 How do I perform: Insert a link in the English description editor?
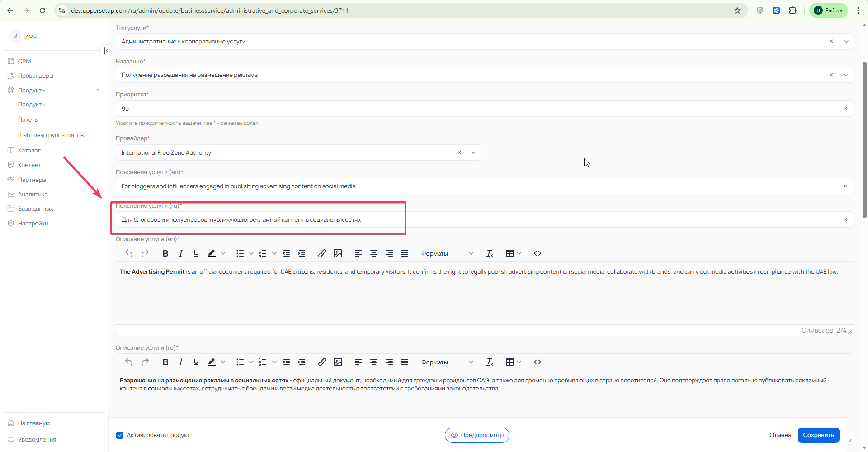coord(322,253)
